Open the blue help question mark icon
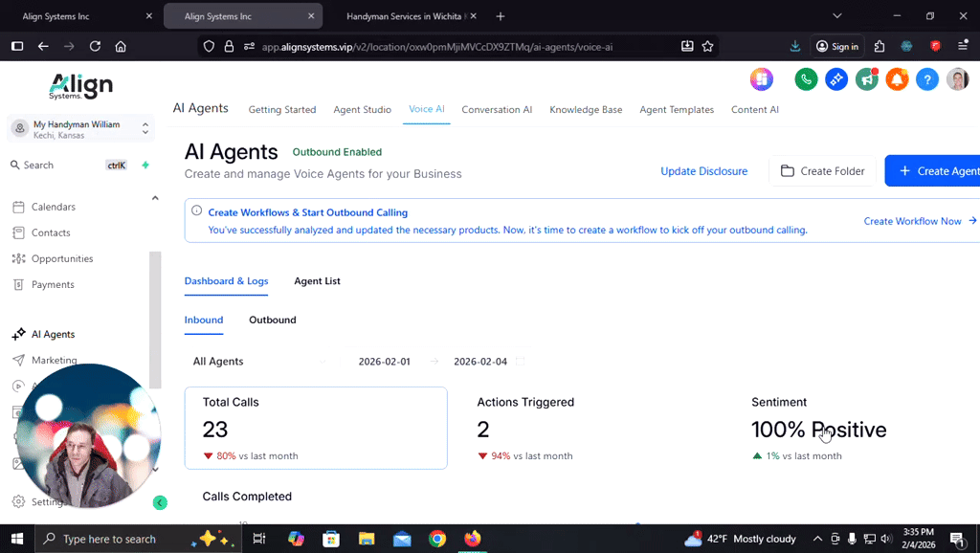This screenshot has height=553, width=980. (926, 79)
